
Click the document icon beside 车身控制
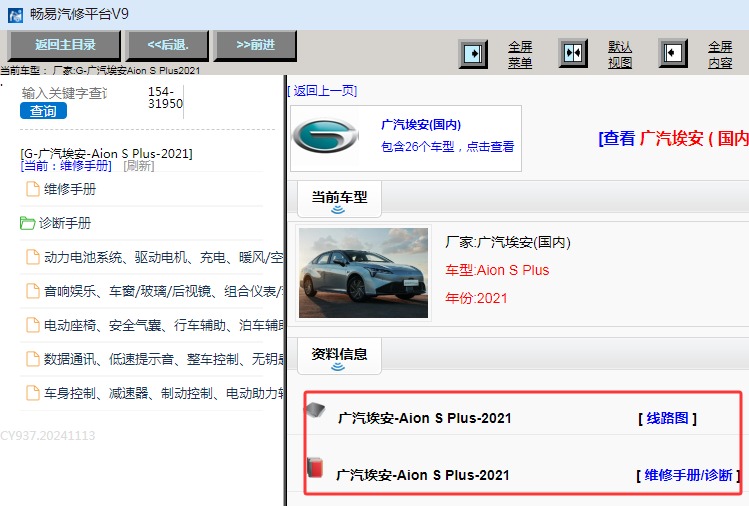(32, 393)
